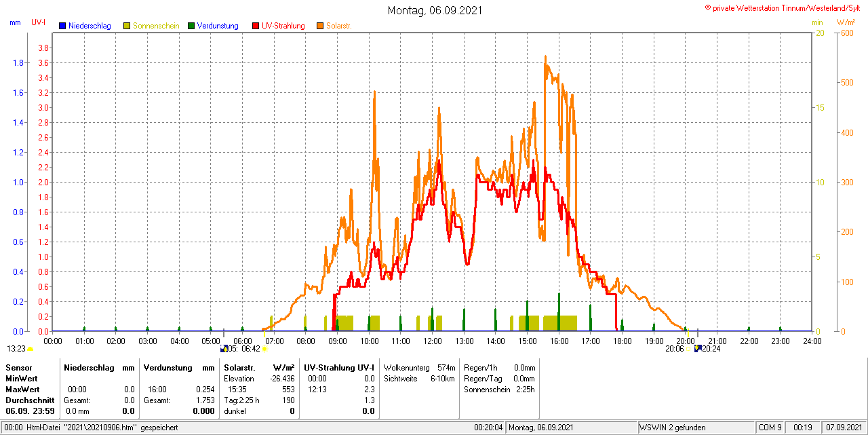Image resolution: width=868 pixels, height=435 pixels.
Task: Click the 00:19 status bar field
Action: pyautogui.click(x=804, y=428)
